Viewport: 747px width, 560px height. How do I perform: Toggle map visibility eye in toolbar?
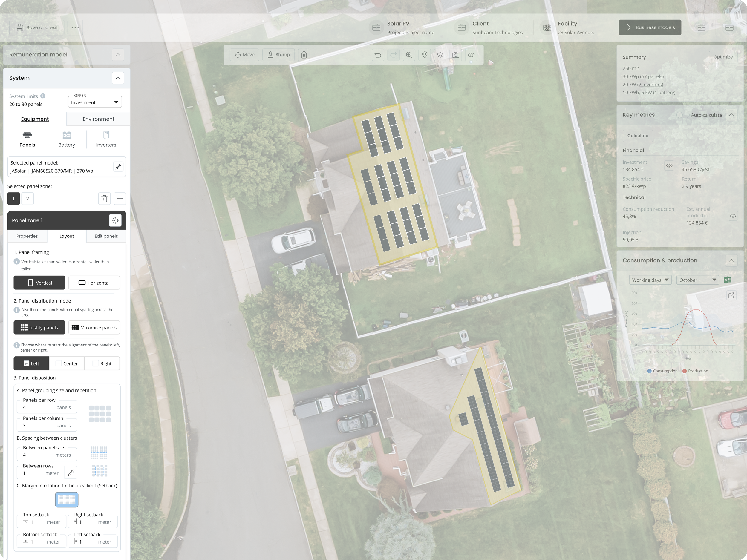point(471,55)
